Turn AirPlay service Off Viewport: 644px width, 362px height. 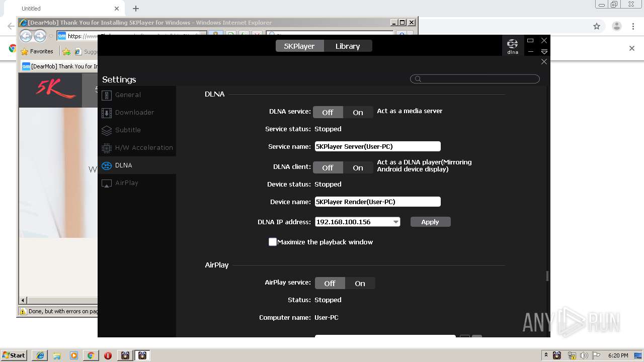(x=330, y=283)
